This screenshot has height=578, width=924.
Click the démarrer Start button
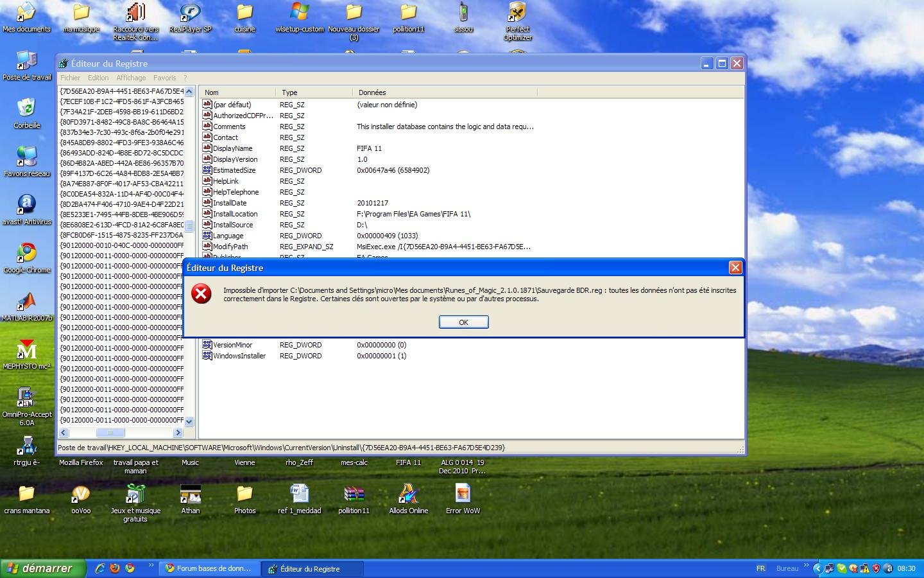(x=42, y=568)
